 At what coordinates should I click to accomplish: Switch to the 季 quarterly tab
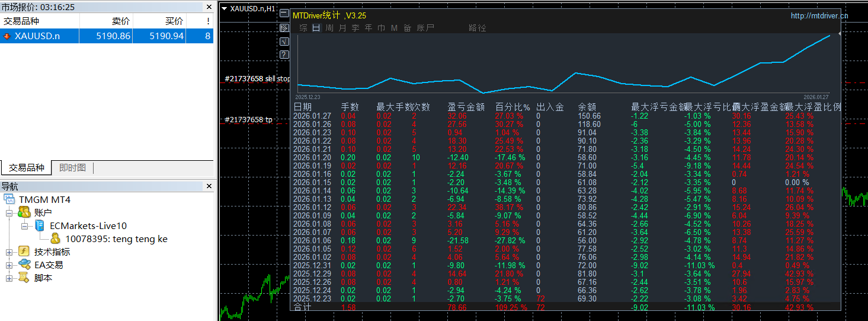point(355,28)
